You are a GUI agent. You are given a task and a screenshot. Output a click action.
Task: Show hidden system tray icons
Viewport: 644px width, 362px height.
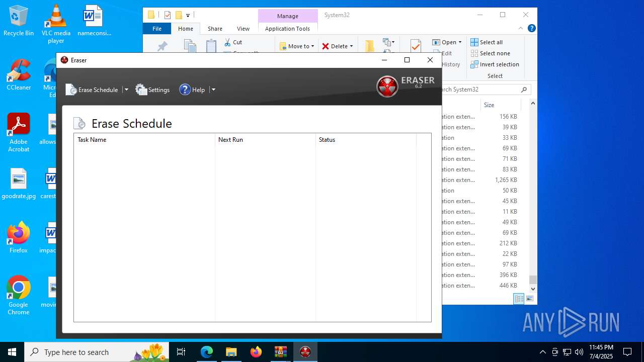tap(542, 352)
